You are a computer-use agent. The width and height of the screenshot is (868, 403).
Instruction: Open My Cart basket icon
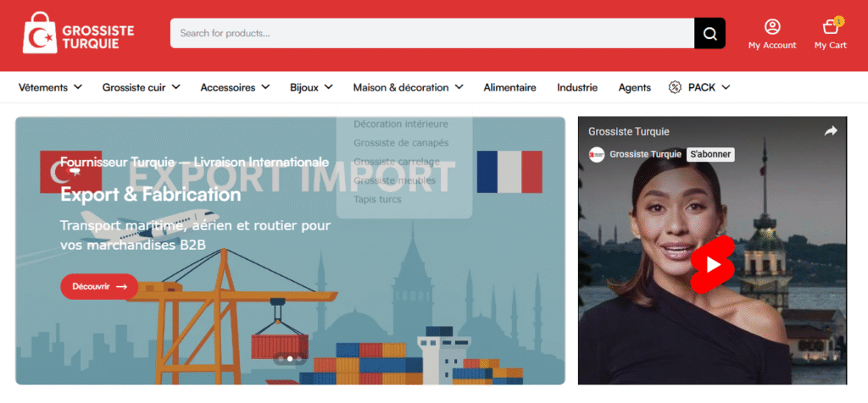click(x=830, y=26)
